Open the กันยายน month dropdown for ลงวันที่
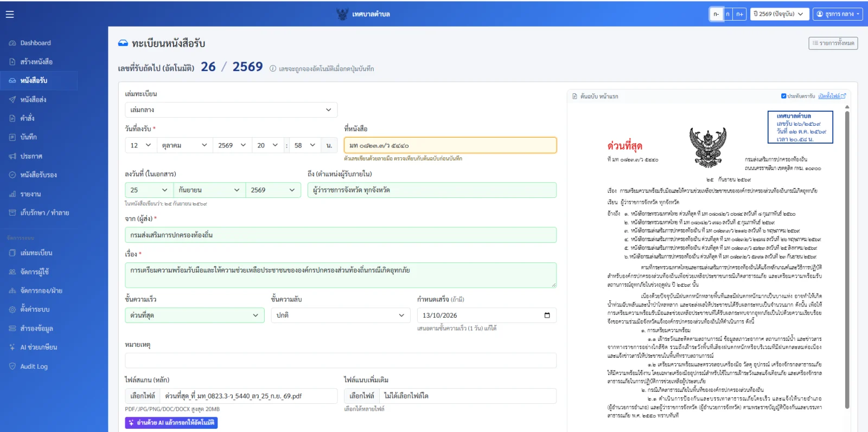This screenshot has width=868, height=432. (x=209, y=190)
